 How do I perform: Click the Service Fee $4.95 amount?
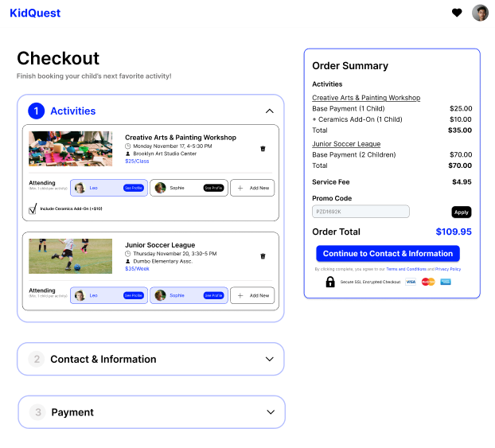click(462, 182)
